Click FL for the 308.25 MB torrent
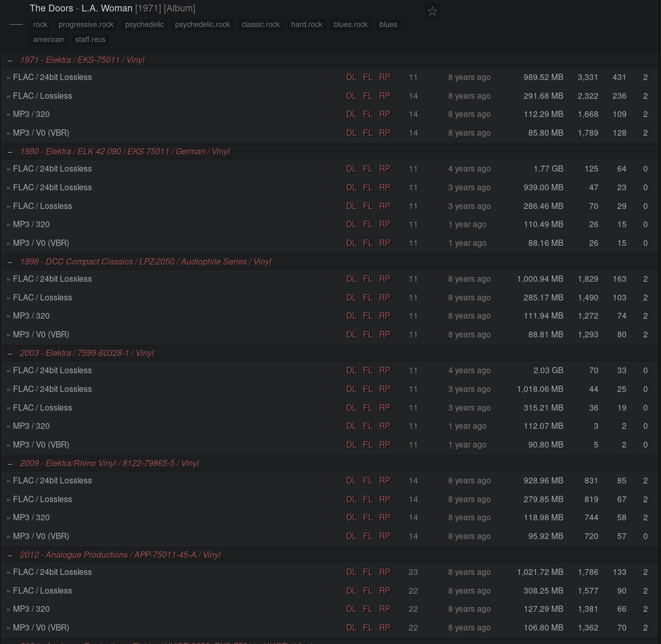Screen dimensions: 661x644 [368, 590]
